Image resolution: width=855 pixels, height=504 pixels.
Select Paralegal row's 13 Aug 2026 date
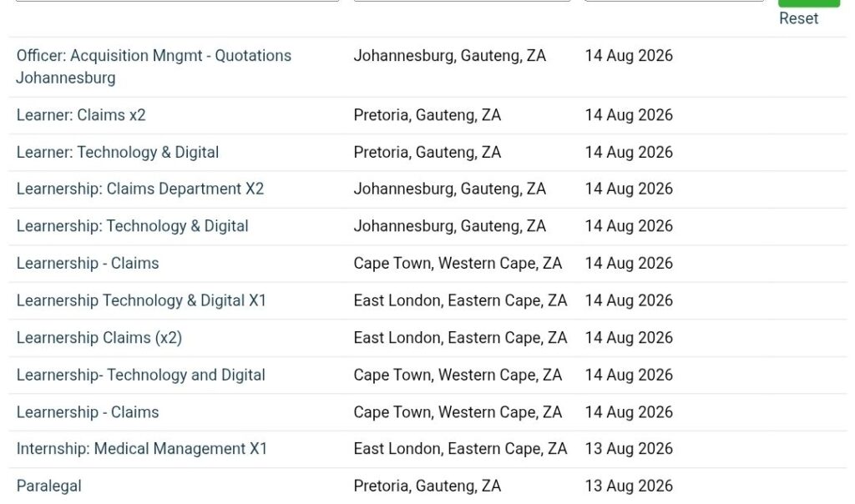click(629, 486)
